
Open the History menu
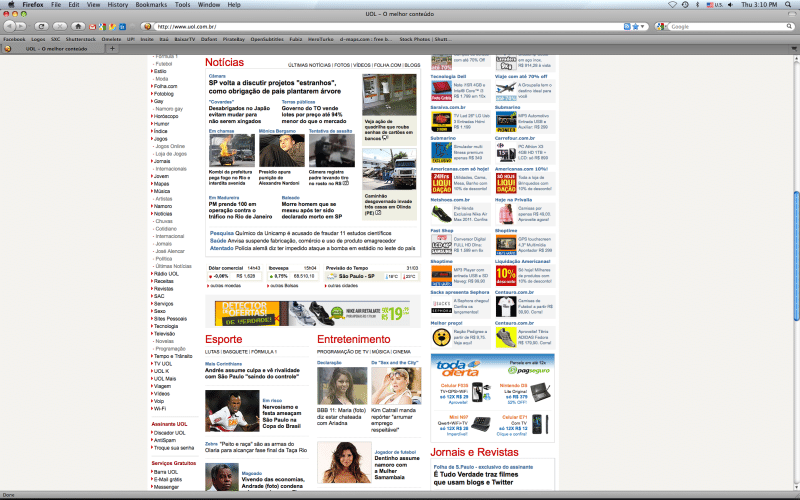click(118, 5)
